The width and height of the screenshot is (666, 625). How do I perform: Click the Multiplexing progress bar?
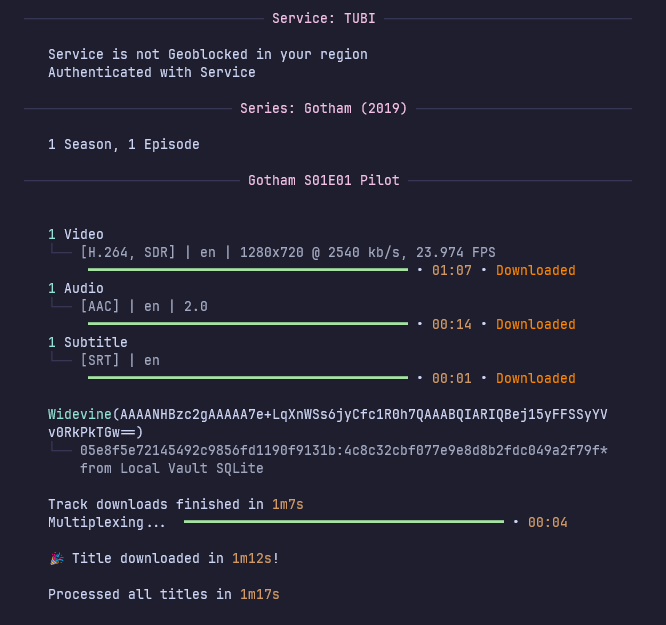tap(343, 522)
